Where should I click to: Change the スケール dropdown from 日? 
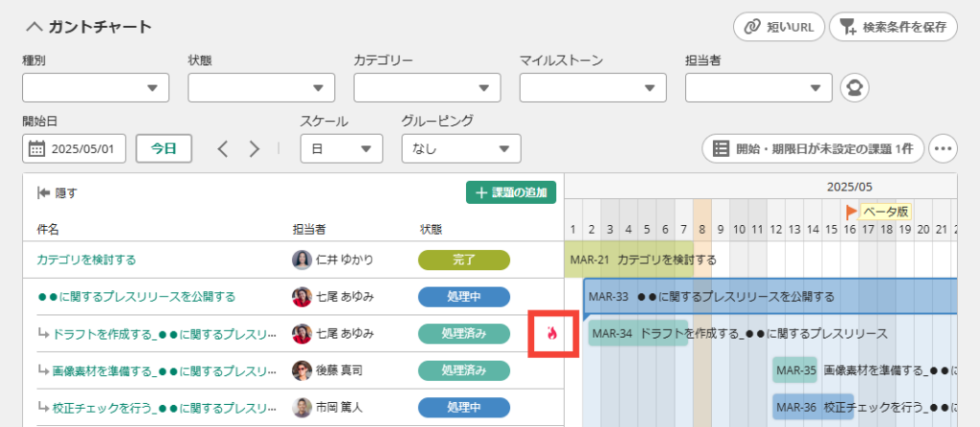click(x=342, y=148)
